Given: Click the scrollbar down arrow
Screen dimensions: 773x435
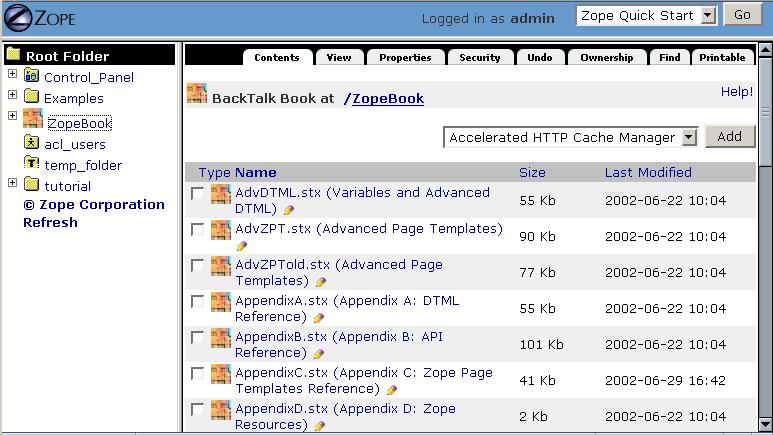Looking at the screenshot, I should 765,424.
